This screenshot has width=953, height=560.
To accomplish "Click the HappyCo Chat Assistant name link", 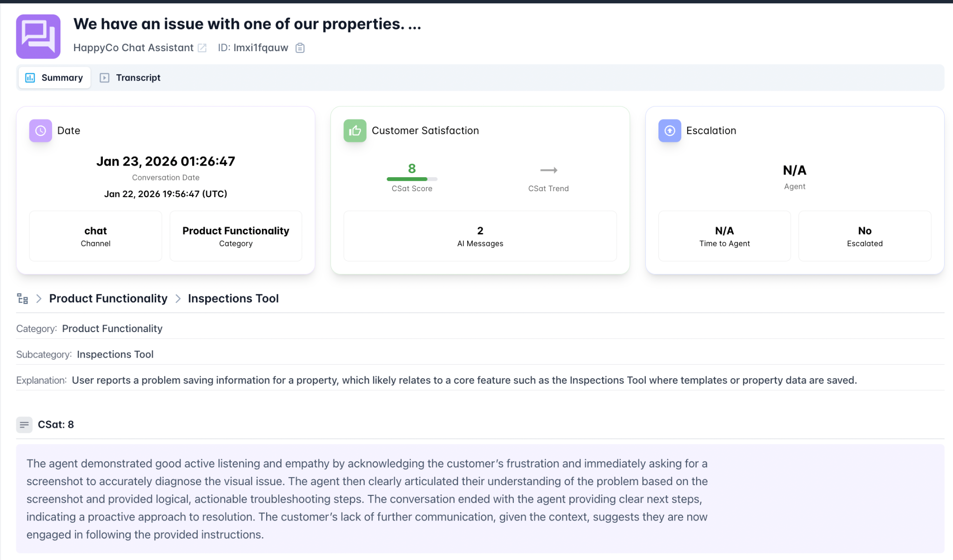I will click(133, 48).
